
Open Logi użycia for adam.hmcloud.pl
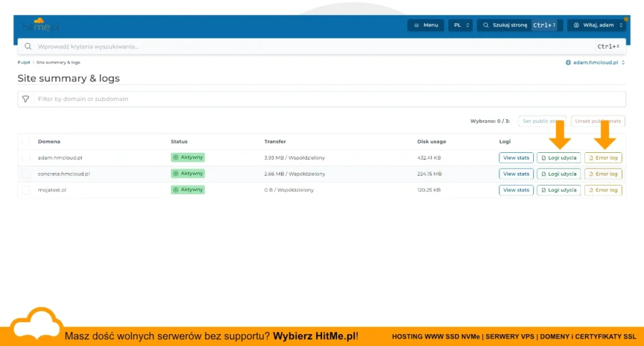pos(558,158)
